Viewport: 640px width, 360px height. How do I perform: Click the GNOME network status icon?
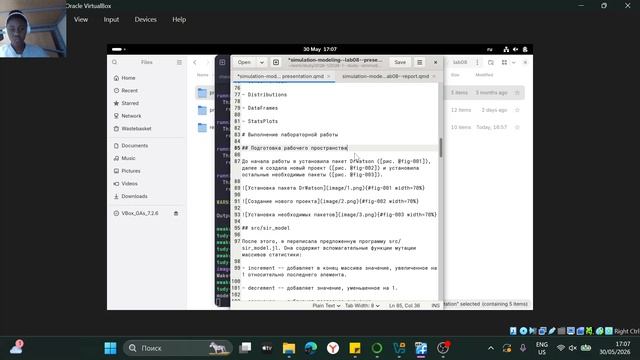[x=506, y=49]
